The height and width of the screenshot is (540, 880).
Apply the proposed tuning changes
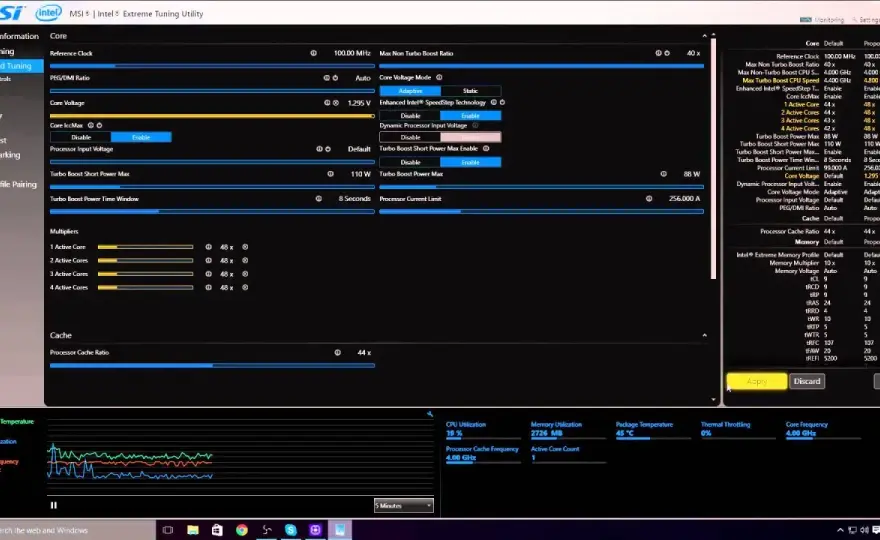coord(757,381)
